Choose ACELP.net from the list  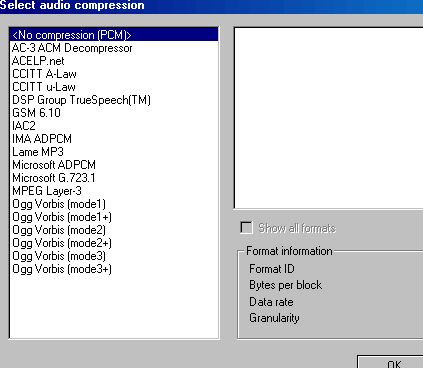114,61
